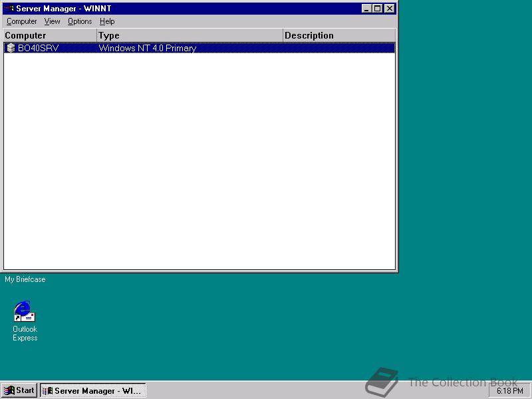Click the 6:18 PM clock
Screen dimensions: 532x399
point(510,391)
